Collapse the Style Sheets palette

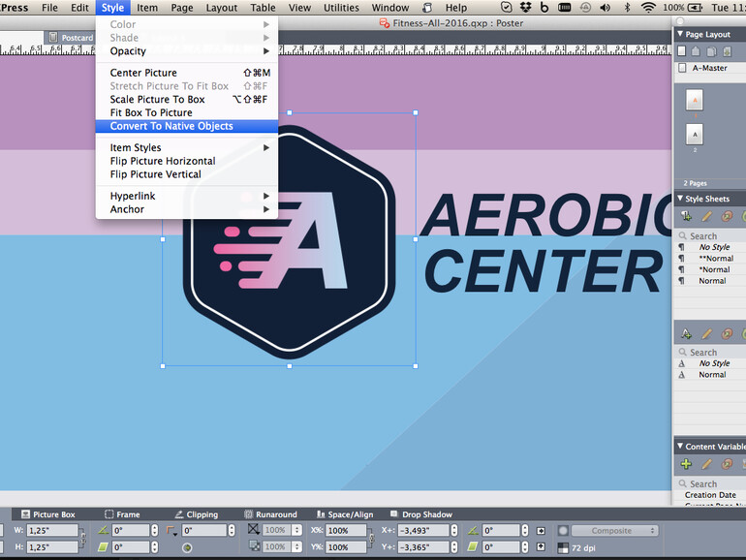(x=680, y=199)
